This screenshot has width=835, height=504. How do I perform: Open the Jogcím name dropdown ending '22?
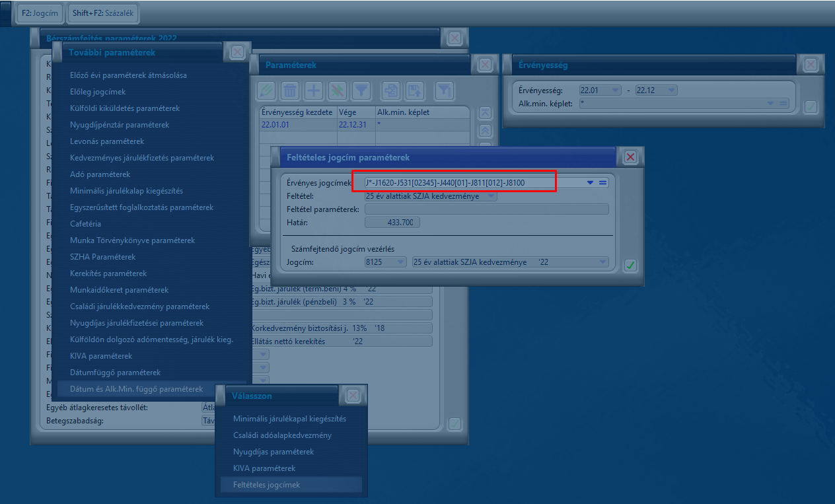[x=602, y=262]
